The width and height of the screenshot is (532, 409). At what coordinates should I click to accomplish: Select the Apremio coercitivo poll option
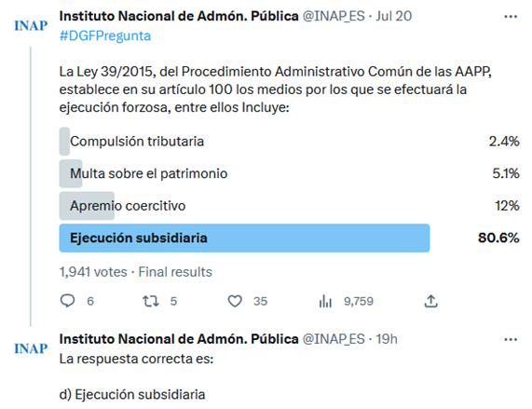coord(289,206)
